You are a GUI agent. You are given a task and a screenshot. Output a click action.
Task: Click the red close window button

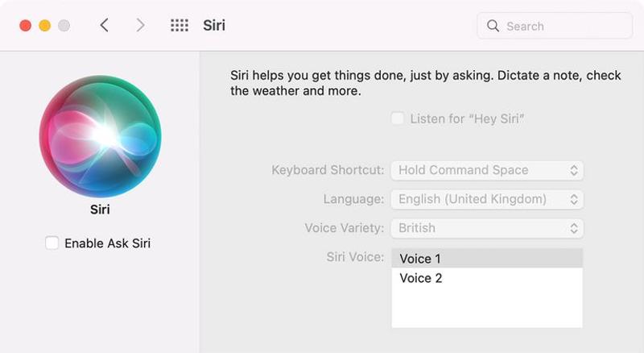(x=26, y=26)
